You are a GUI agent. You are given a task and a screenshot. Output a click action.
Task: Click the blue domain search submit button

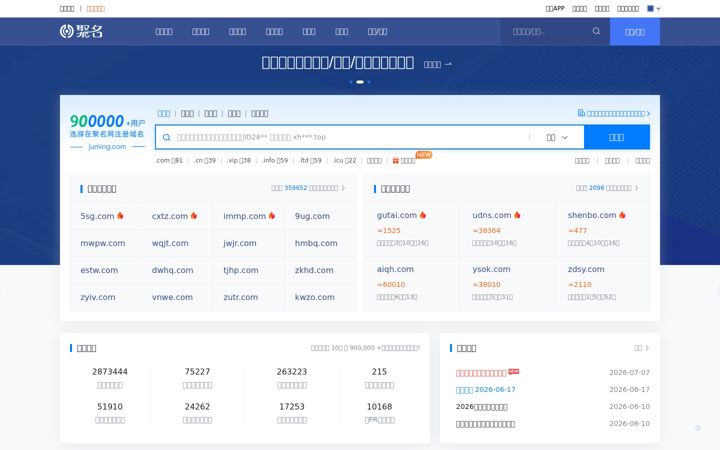(617, 137)
